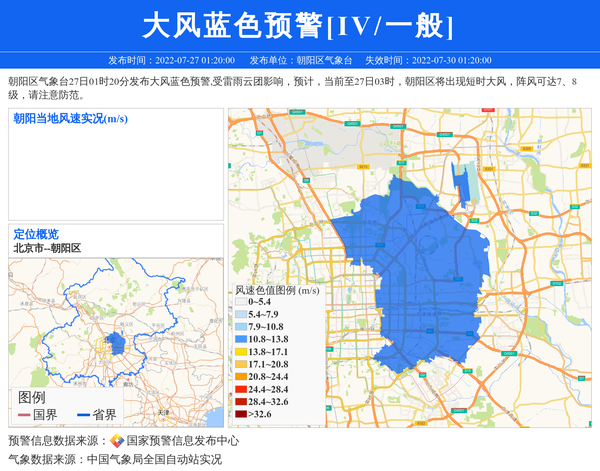Image resolution: width=600 pixels, height=471 pixels.
Task: Select the 24.4~28.4 red legend swatch
Action: tap(240, 389)
